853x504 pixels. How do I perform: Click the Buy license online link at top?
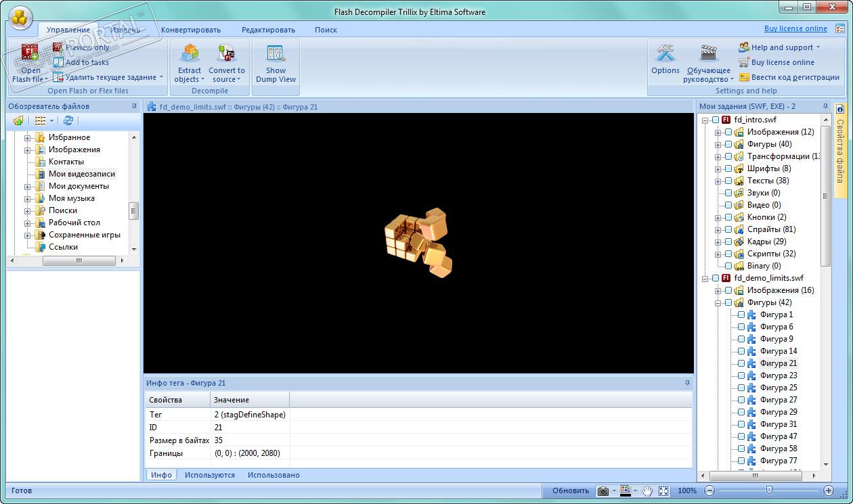[x=795, y=28]
